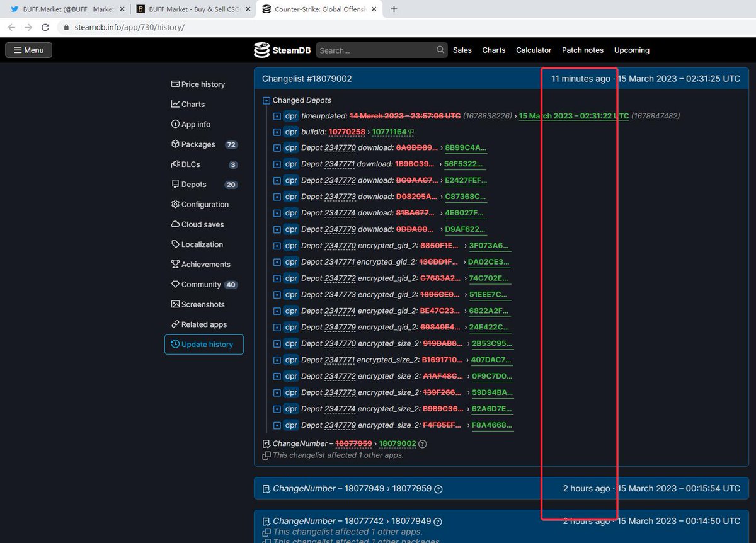The width and height of the screenshot is (756, 543).
Task: Expand Depot 2347771 download row
Action: (277, 164)
